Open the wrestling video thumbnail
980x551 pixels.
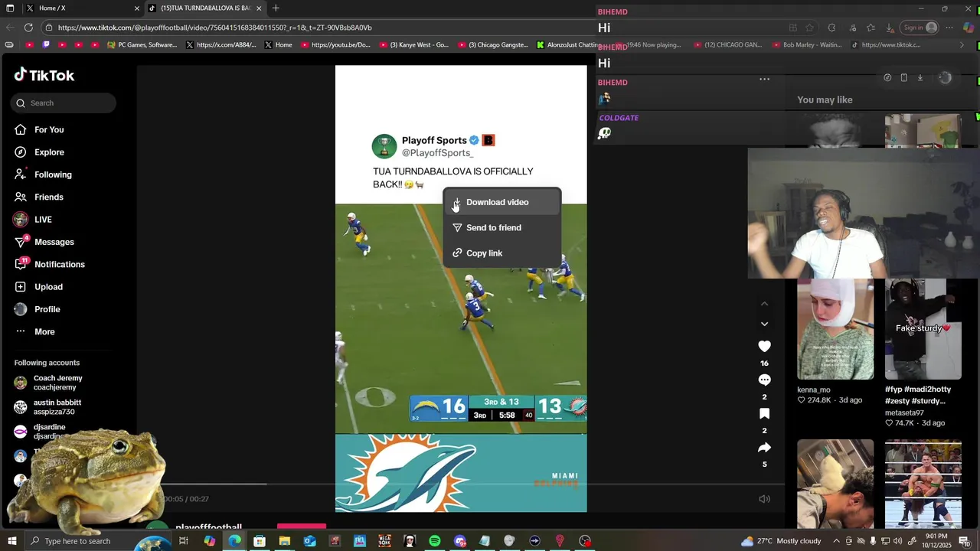point(923,484)
